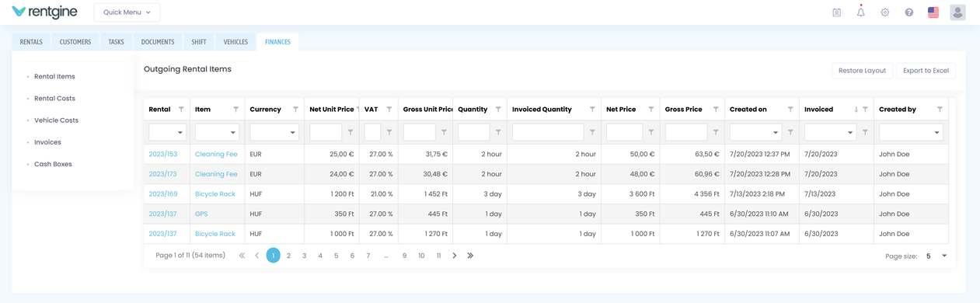Click the rentgine logo

click(x=44, y=12)
